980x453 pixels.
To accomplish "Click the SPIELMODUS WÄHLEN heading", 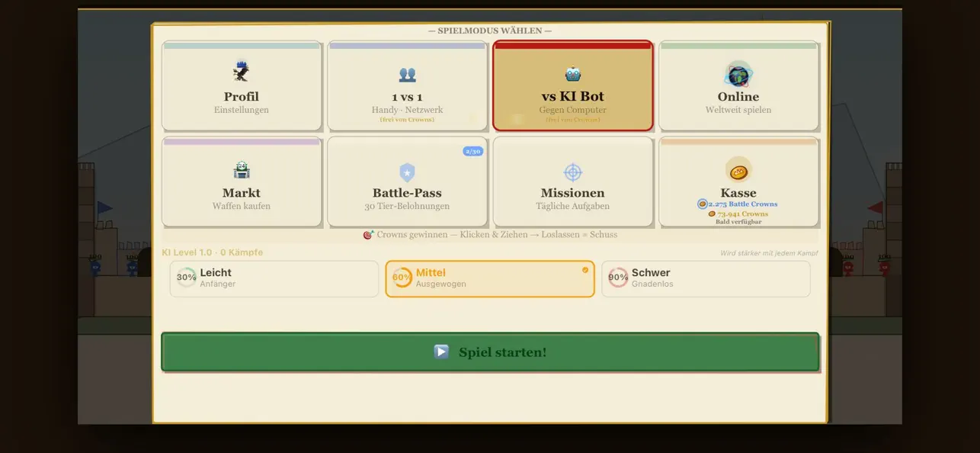I will (490, 31).
